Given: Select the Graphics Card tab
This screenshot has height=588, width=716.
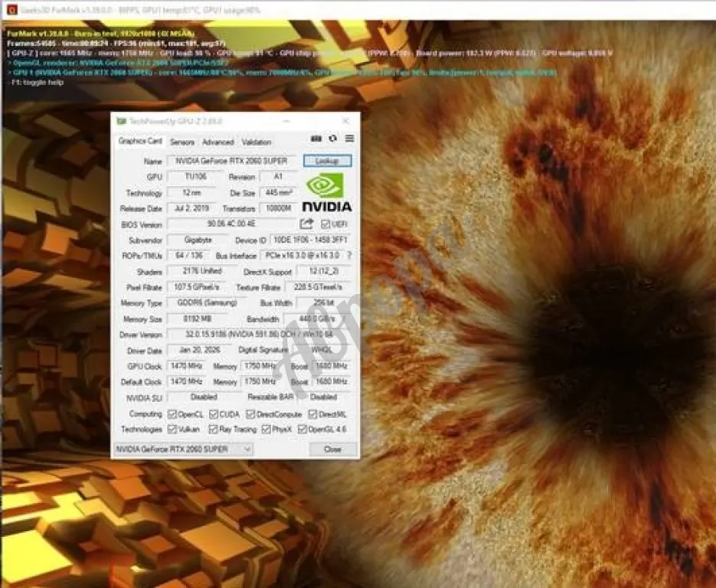Looking at the screenshot, I should [x=140, y=141].
